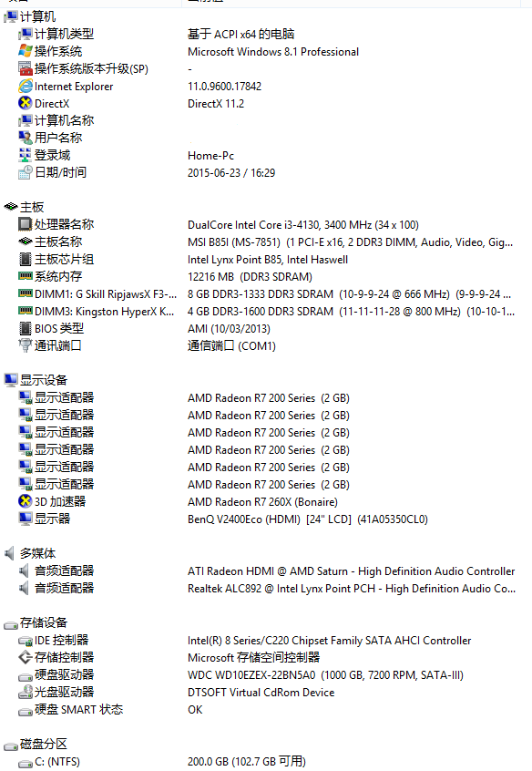Click the 硬盘 SMART 状态 icon
Viewport: 532px width, 771px height.
pos(26,711)
